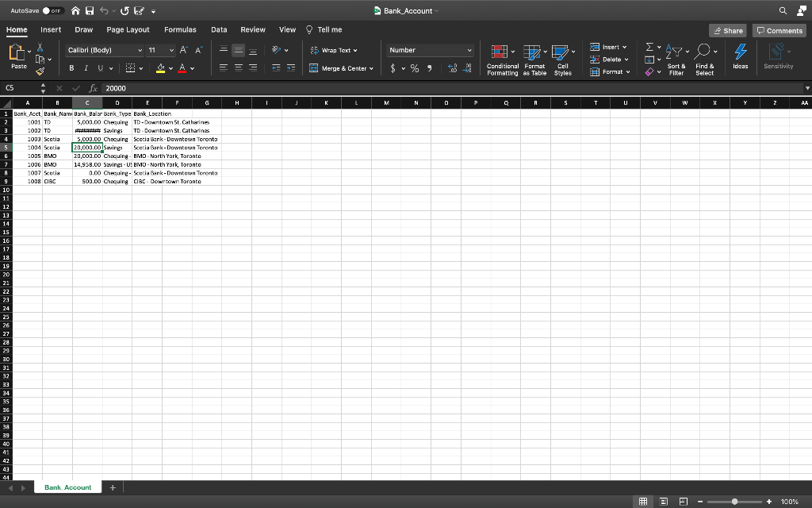
Task: Click the Bank_Account sheet tab
Action: (x=68, y=487)
